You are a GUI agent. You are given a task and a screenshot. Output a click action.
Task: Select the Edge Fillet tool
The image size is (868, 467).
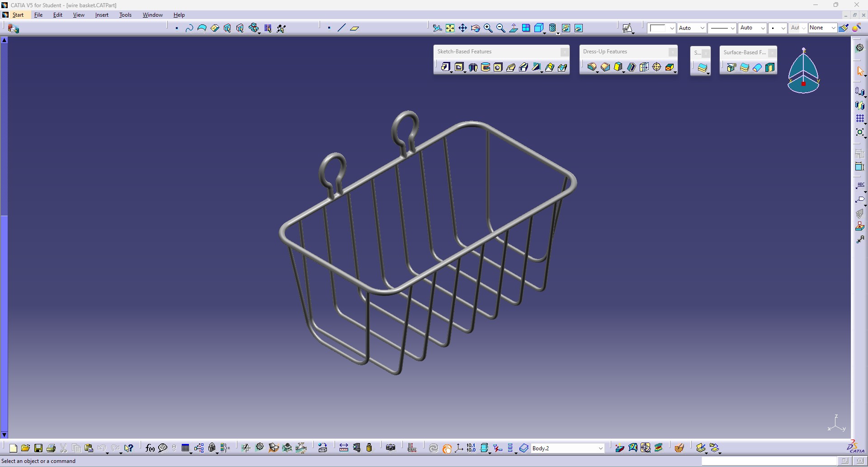click(x=592, y=67)
